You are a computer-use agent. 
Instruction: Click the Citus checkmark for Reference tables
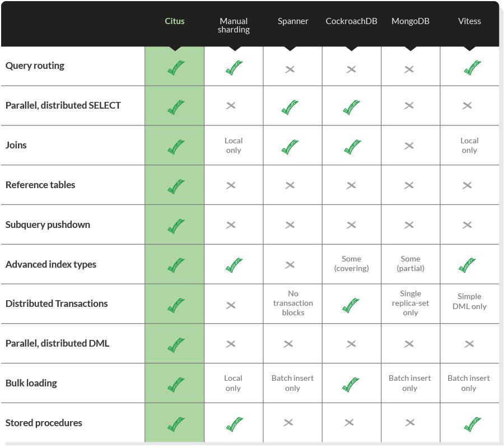pos(176,186)
